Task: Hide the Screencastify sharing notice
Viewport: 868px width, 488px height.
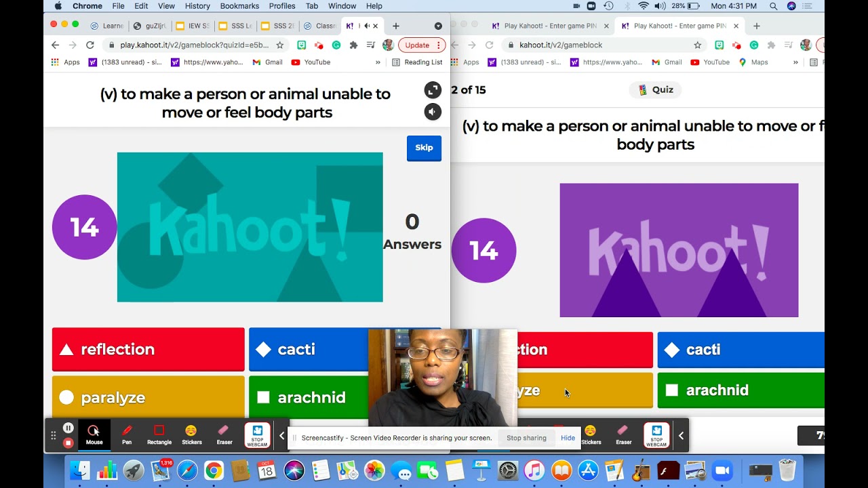Action: pos(568,438)
